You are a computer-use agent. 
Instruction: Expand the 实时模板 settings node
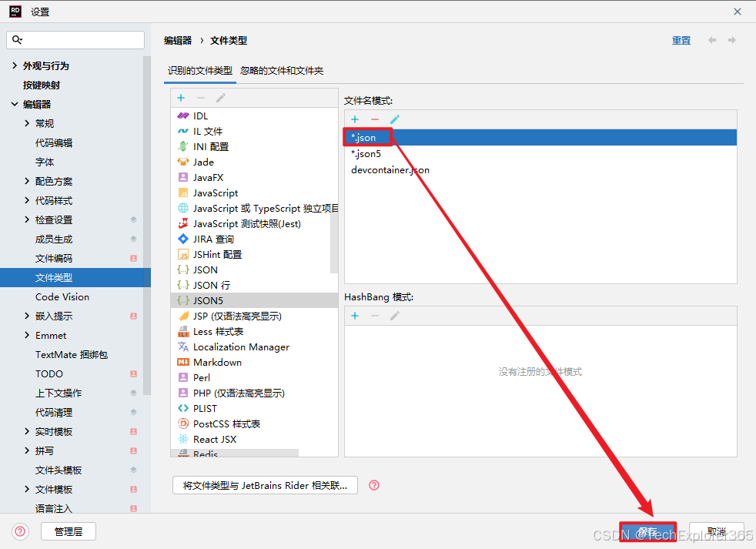[27, 431]
